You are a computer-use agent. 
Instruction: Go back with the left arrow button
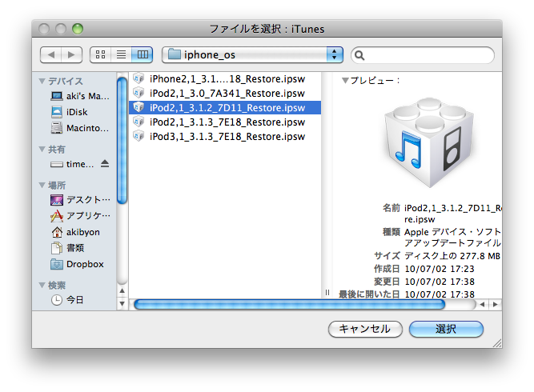[x=51, y=54]
